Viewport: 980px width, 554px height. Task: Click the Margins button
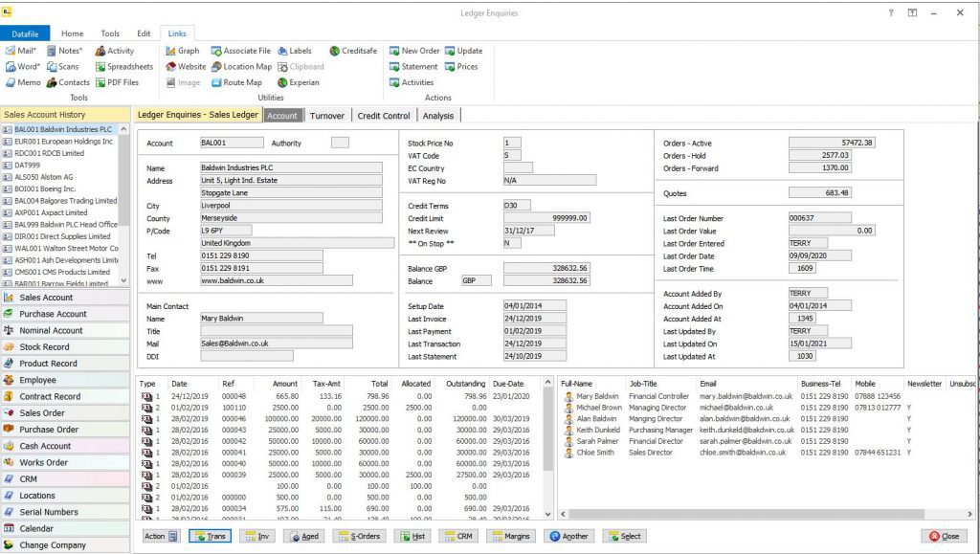pos(511,536)
